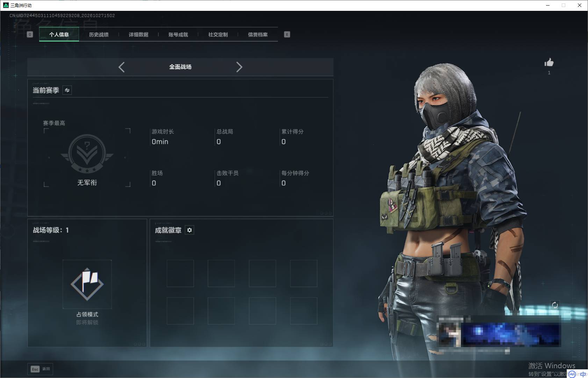Image resolution: width=588 pixels, height=378 pixels.
Task: Click the blurred player avatar thumbnail
Action: pyautogui.click(x=450, y=334)
